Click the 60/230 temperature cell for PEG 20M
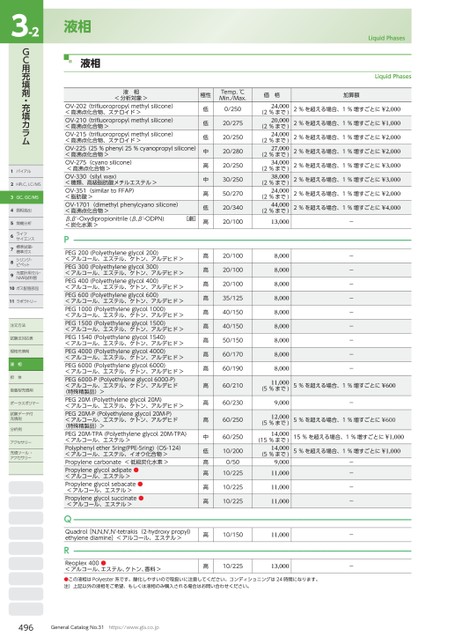This screenshot has height=644, width=455. (x=232, y=402)
